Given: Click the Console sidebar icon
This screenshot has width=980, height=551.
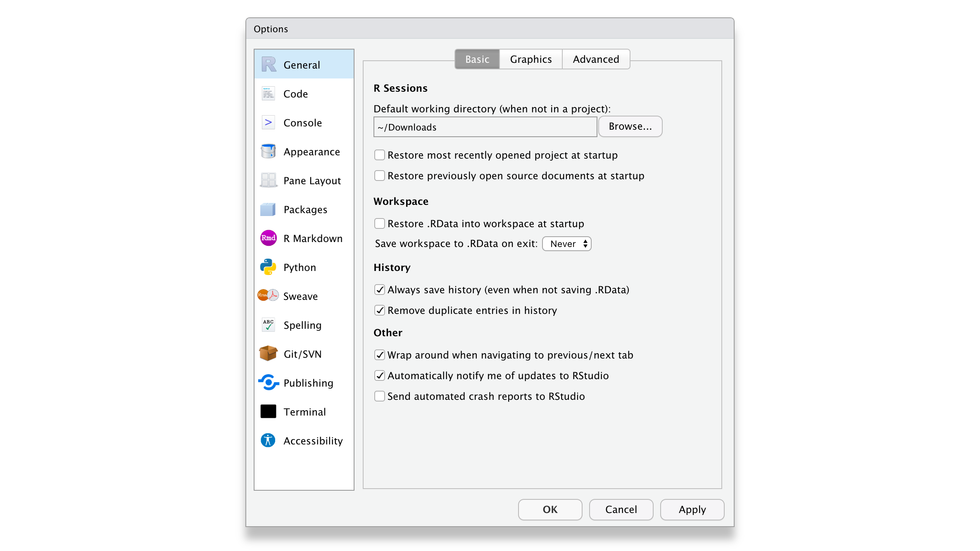Looking at the screenshot, I should tap(268, 122).
